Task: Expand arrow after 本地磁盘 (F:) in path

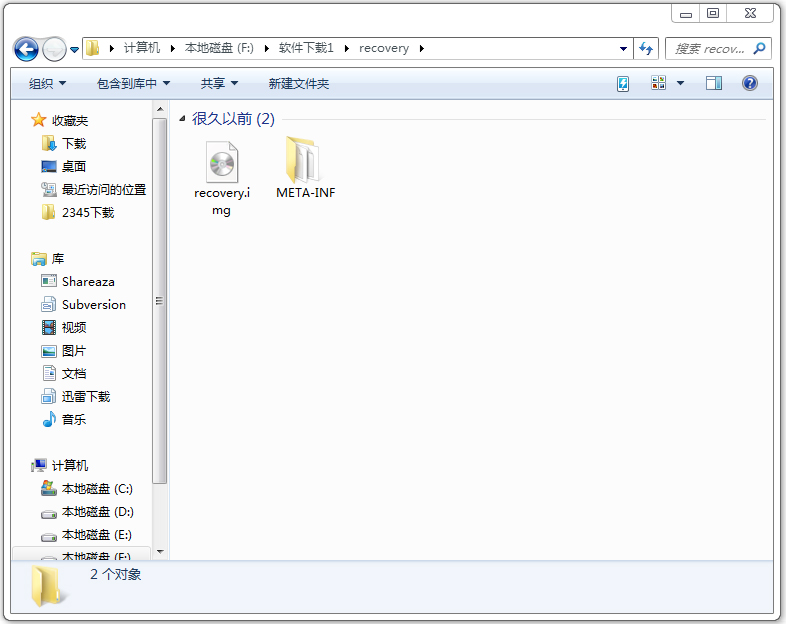Action: 267,48
